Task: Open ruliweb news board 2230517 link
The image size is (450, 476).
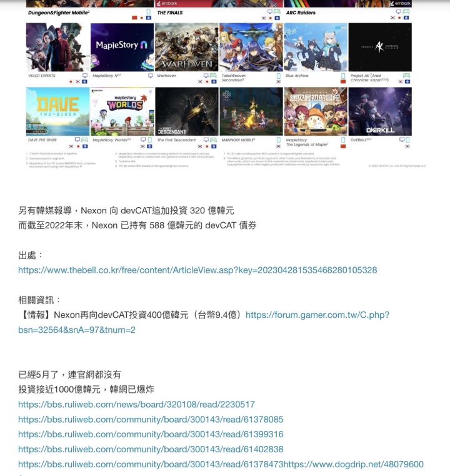Action: click(136, 404)
